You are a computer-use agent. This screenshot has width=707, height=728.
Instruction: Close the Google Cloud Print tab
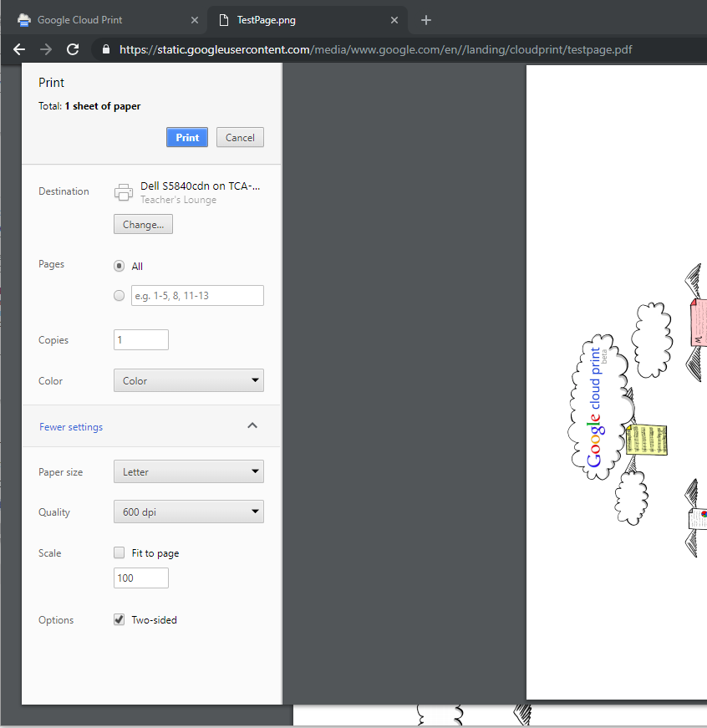[x=195, y=20]
